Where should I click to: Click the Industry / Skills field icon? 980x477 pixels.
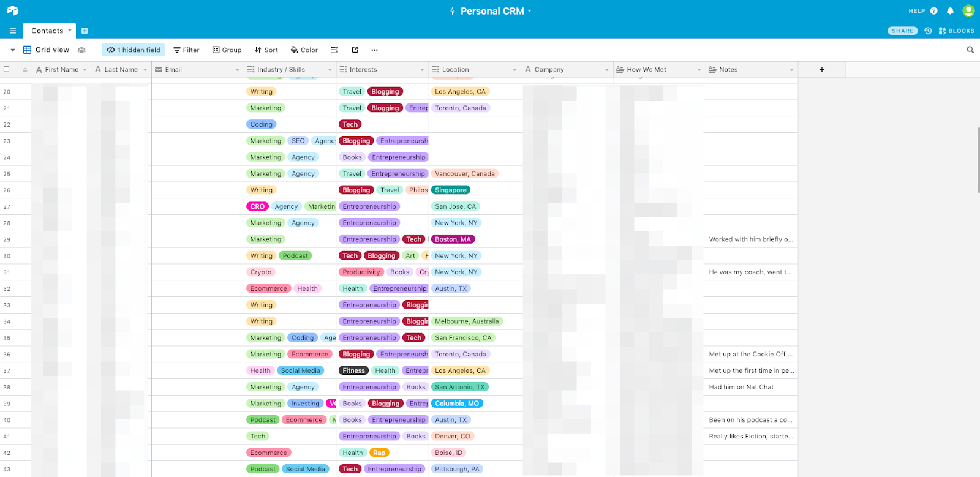tap(251, 69)
